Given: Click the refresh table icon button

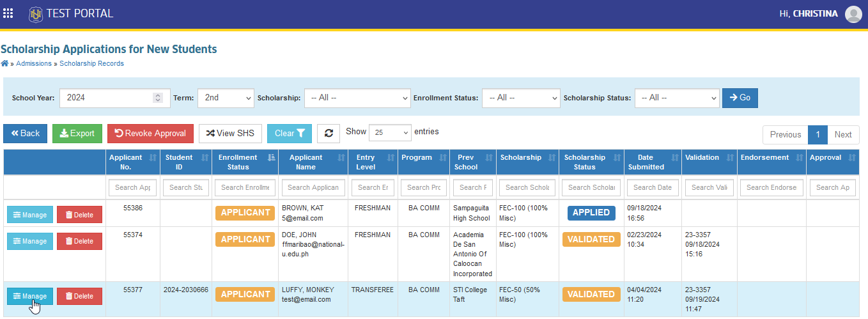Looking at the screenshot, I should tap(329, 134).
